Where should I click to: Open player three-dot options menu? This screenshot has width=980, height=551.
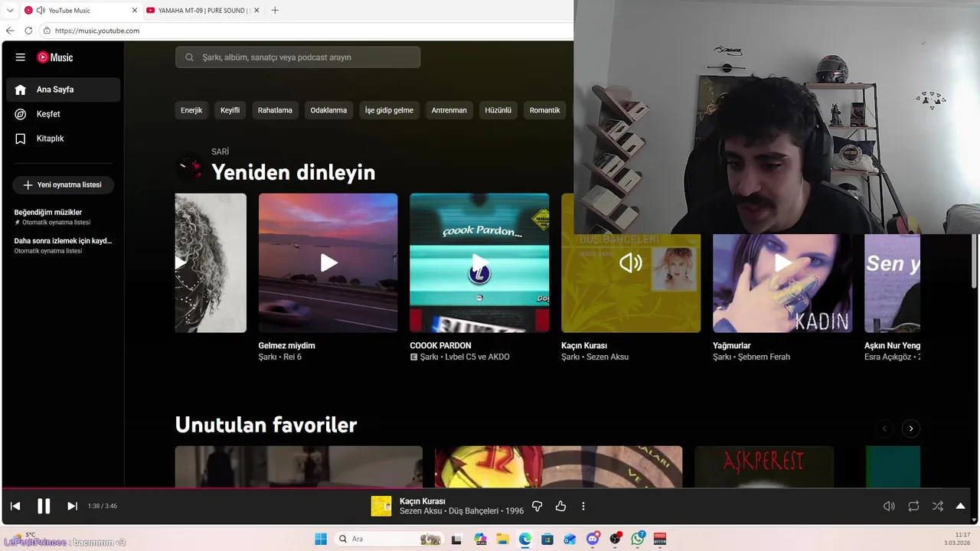pos(583,506)
